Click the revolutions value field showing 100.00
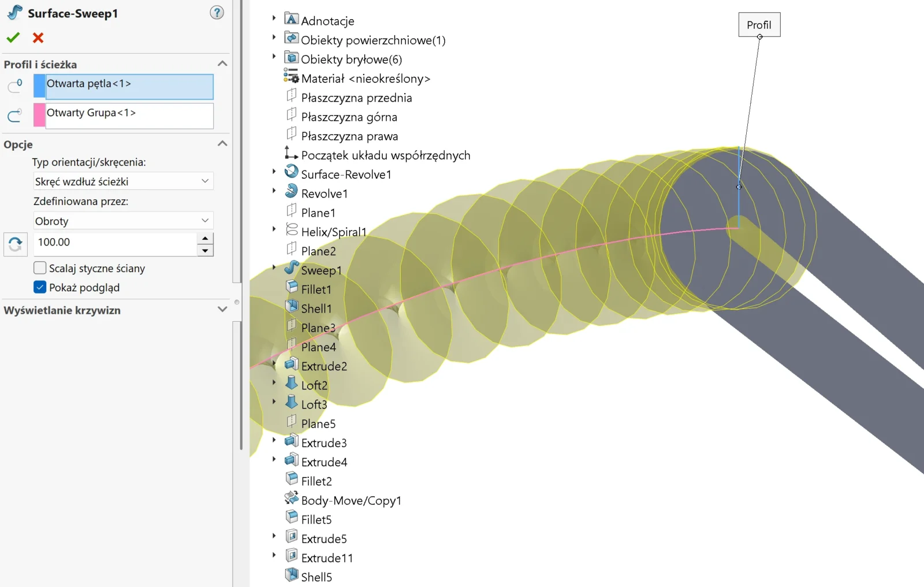924x587 pixels. pyautogui.click(x=115, y=244)
